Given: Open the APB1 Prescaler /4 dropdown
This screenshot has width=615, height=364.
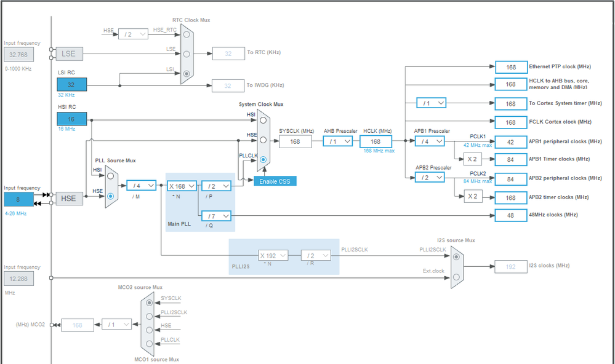Looking at the screenshot, I should [x=429, y=141].
